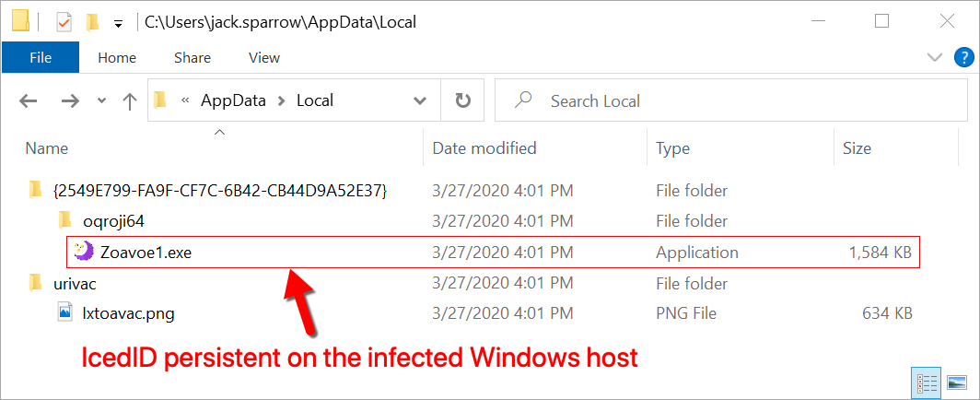Open the File menu
Viewport: 980px width, 400px height.
(x=41, y=57)
